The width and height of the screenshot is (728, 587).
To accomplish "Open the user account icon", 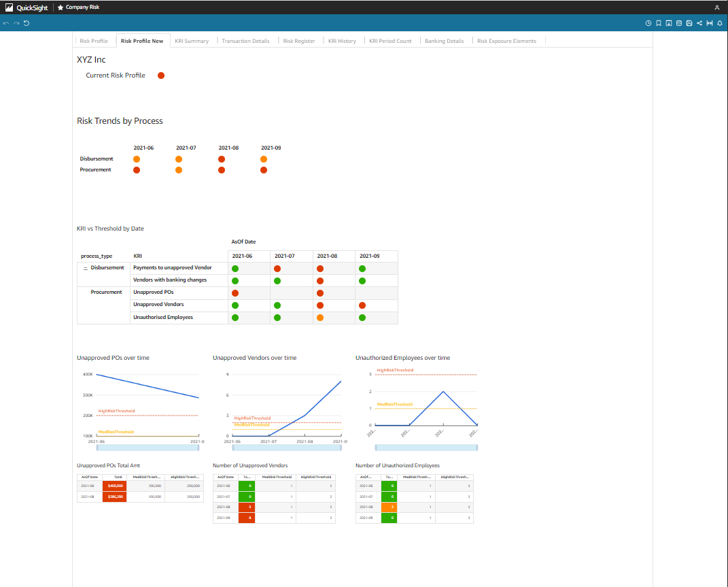I will (x=717, y=7).
